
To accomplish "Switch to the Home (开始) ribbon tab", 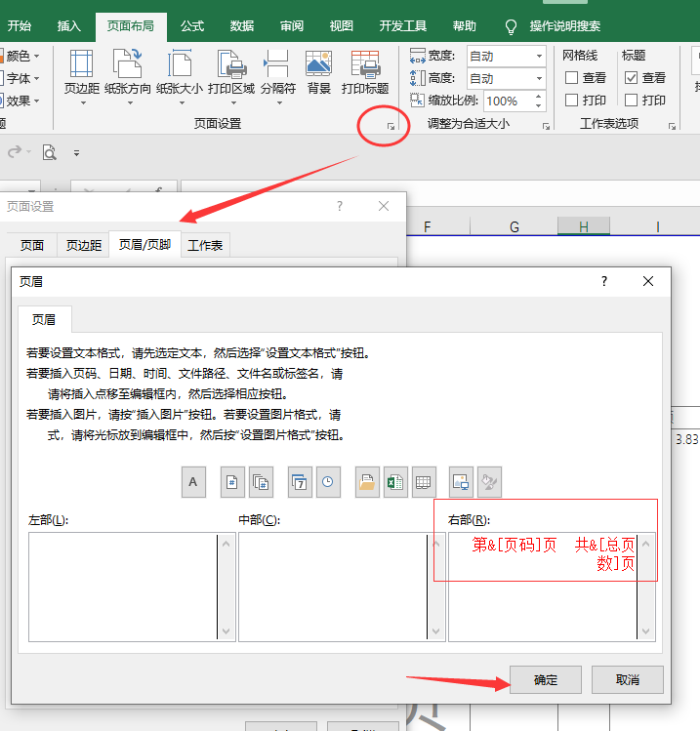I will pyautogui.click(x=20, y=26).
